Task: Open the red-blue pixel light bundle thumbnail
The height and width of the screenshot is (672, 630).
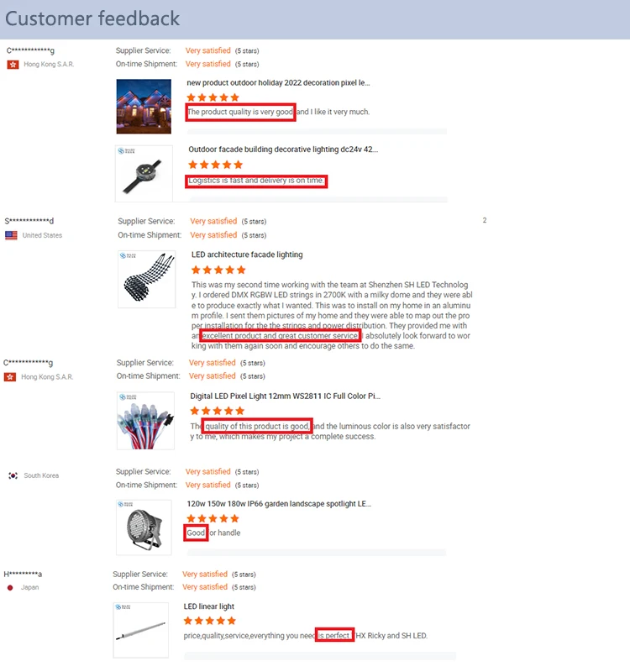Action: click(x=145, y=421)
